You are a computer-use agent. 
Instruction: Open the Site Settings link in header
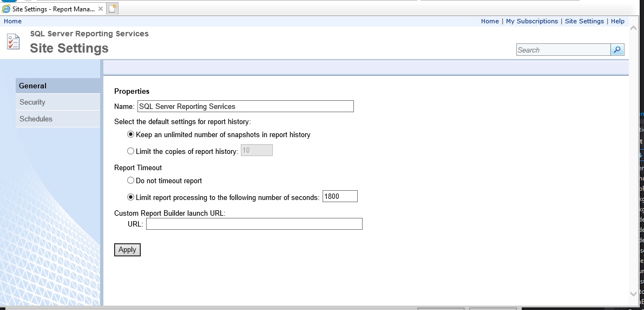pos(584,21)
